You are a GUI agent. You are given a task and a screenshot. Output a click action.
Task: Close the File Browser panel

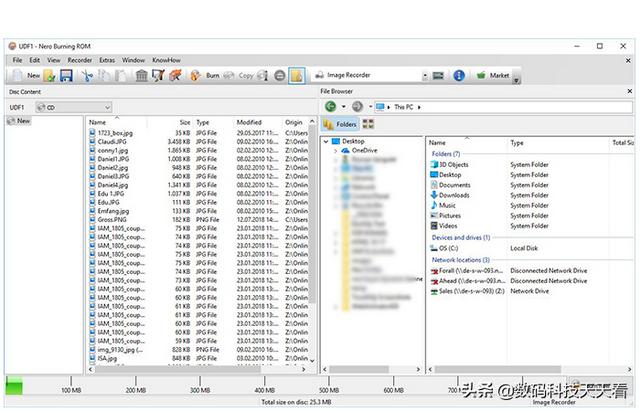629,91
